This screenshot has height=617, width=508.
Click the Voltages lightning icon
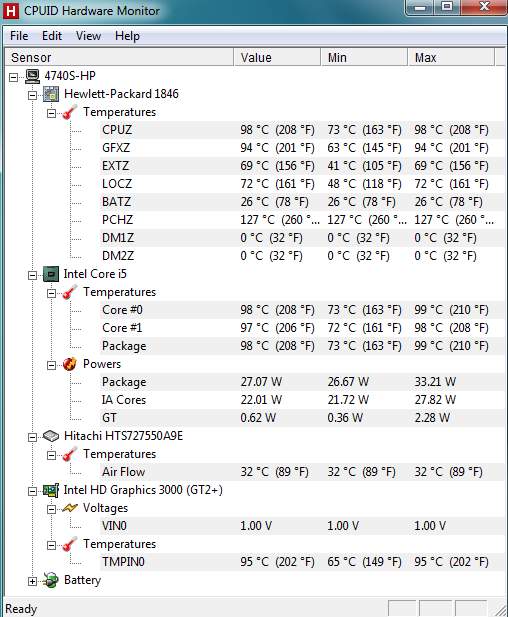(70, 508)
